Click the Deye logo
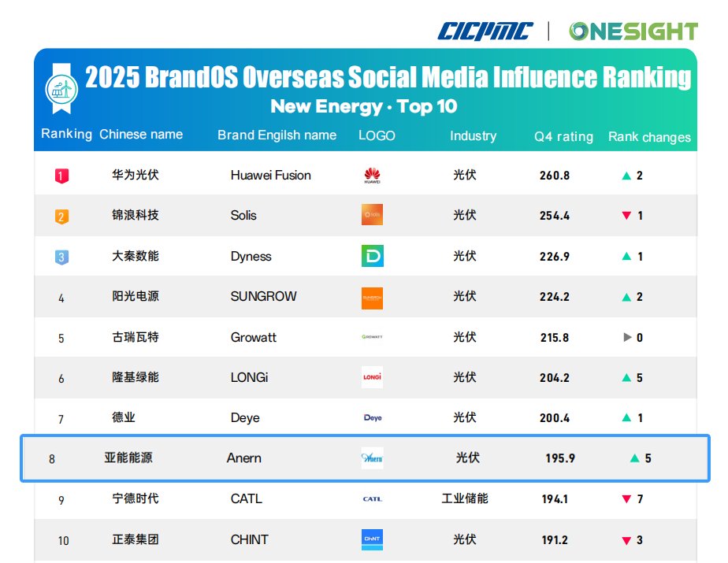Viewport: 728px width, 563px height. coord(372,418)
